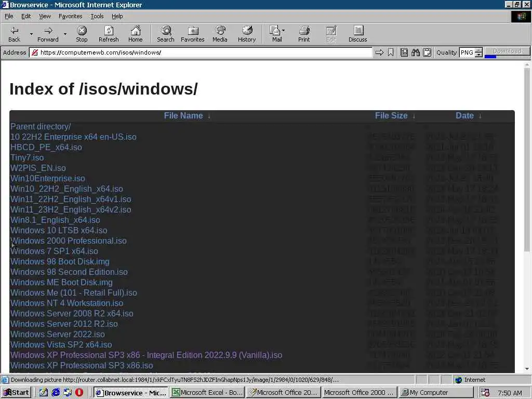Open Win11_23H2_English_x64v2.iso link

pyautogui.click(x=71, y=210)
